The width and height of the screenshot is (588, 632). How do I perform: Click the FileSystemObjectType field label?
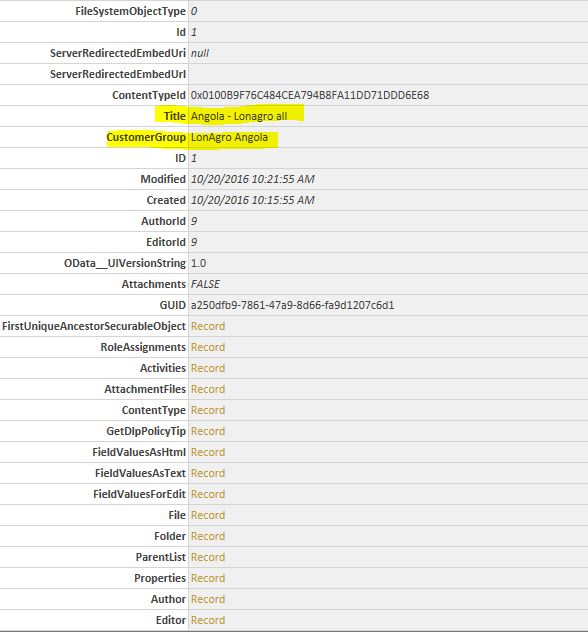click(x=131, y=11)
